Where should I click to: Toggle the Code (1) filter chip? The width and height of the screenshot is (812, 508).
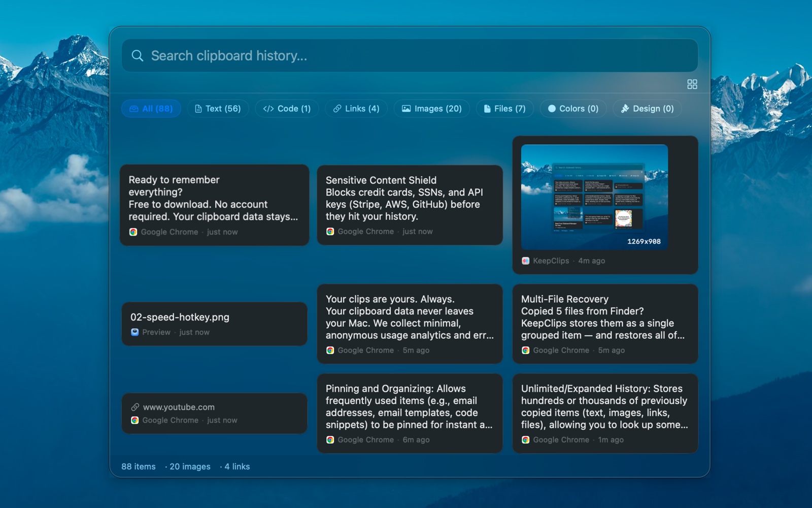[286, 108]
